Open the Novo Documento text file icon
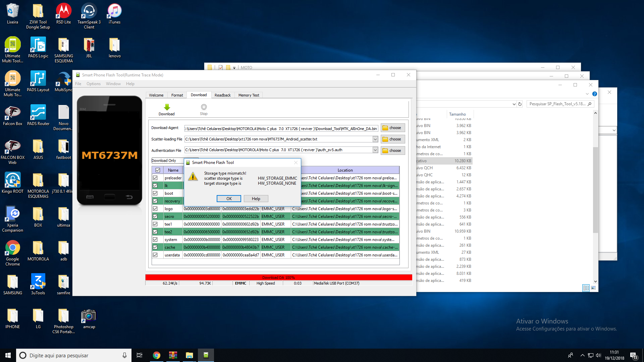The image size is (644, 362). tap(63, 112)
